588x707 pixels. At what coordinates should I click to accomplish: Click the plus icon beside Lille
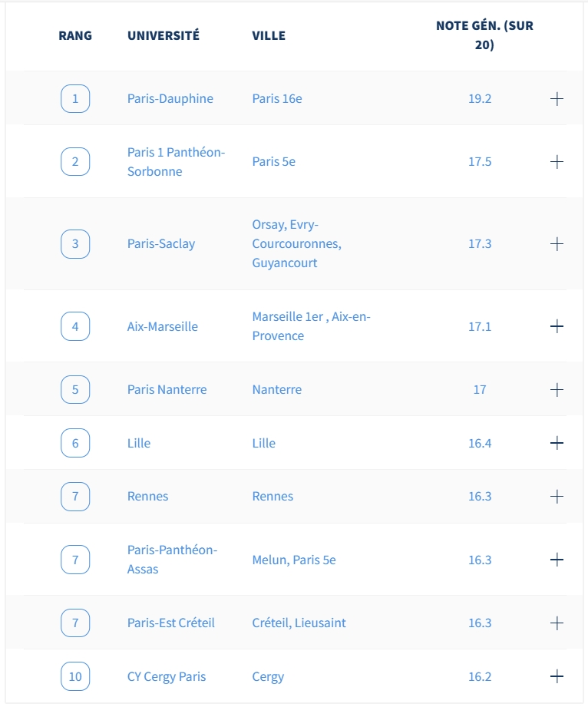point(557,443)
